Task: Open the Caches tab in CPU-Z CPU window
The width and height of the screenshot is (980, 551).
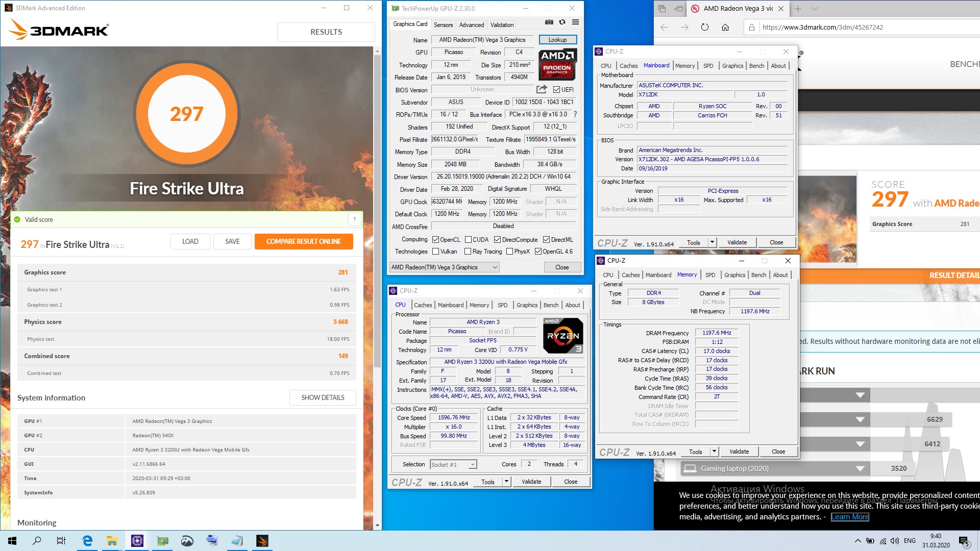Action: (x=423, y=305)
